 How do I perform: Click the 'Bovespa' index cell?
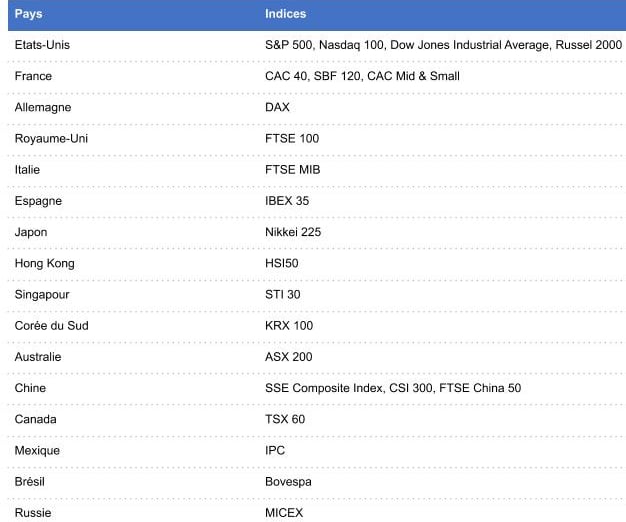[288, 482]
